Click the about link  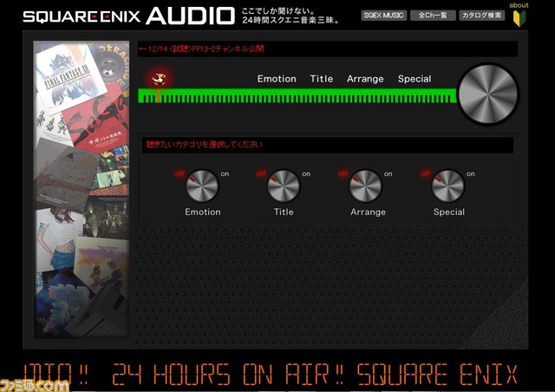click(x=519, y=5)
